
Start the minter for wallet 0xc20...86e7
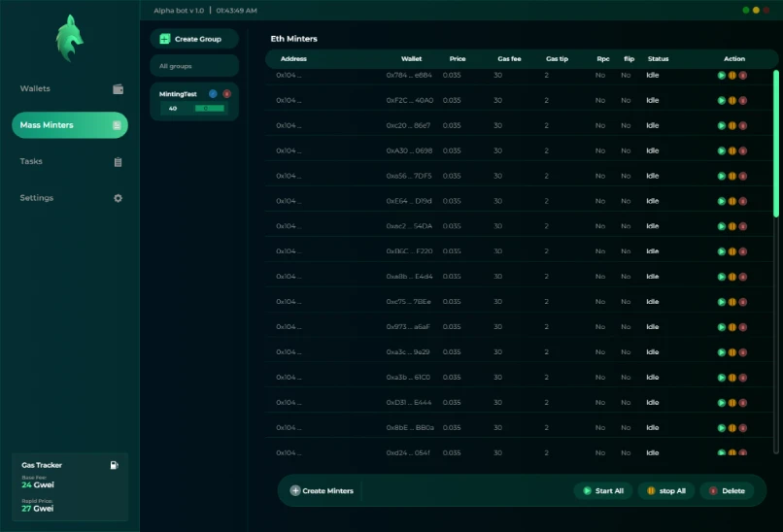pyautogui.click(x=721, y=126)
